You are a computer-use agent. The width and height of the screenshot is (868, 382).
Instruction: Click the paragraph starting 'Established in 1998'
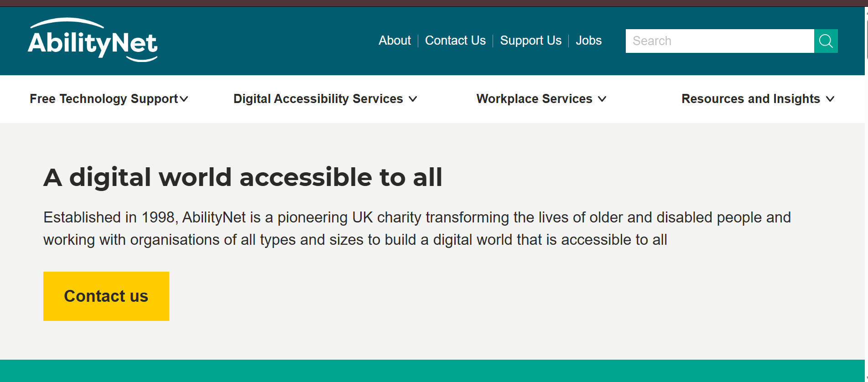tap(417, 228)
